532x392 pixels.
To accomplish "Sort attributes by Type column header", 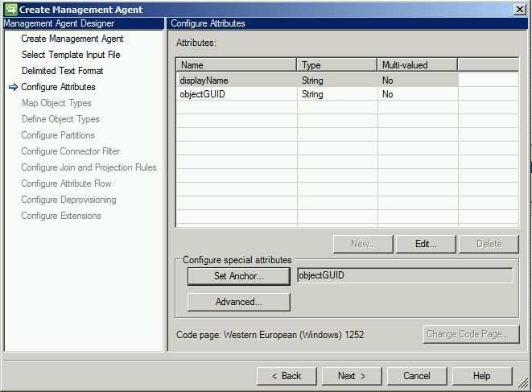I will 337,65.
